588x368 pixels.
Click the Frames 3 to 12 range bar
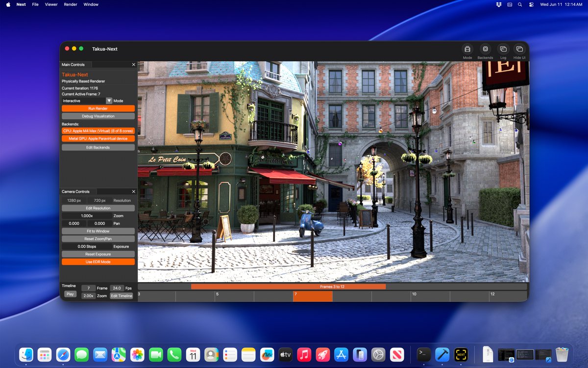(288, 287)
